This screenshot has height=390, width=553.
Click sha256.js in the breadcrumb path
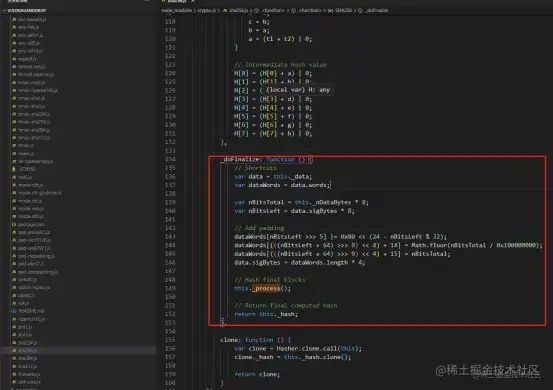239,10
